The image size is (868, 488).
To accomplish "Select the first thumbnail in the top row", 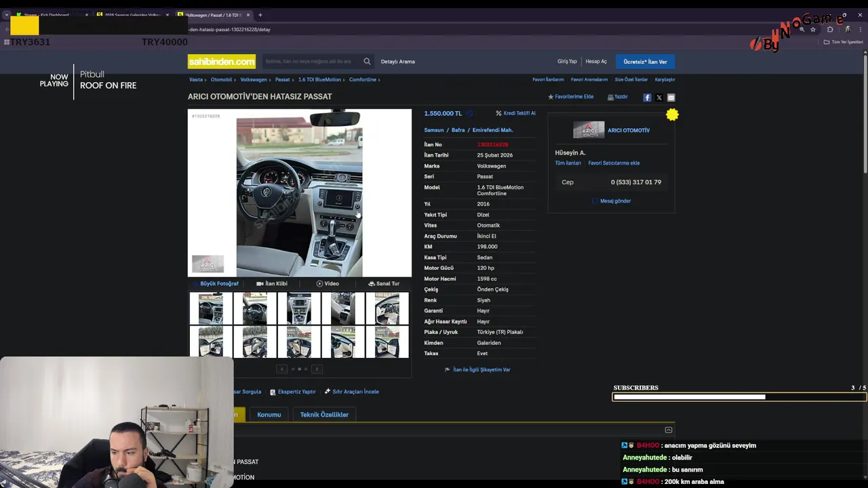I will click(211, 308).
